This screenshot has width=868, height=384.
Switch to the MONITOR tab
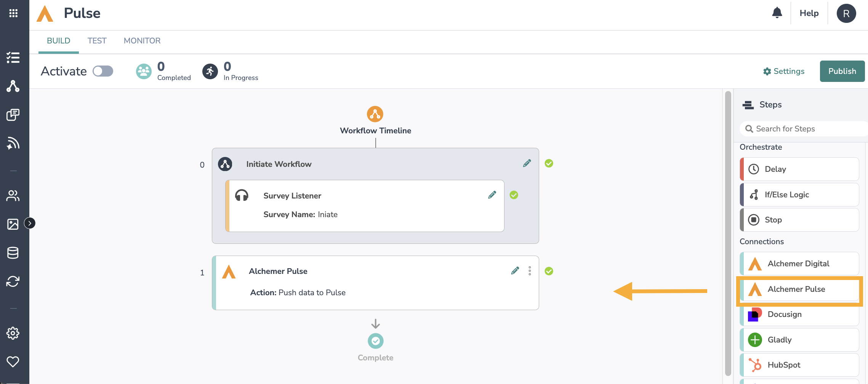tap(142, 41)
